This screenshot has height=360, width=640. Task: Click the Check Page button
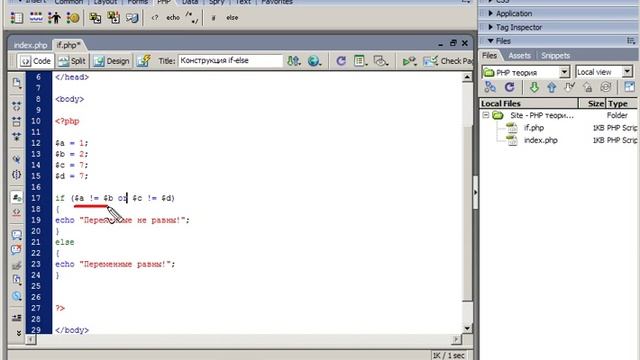448,61
